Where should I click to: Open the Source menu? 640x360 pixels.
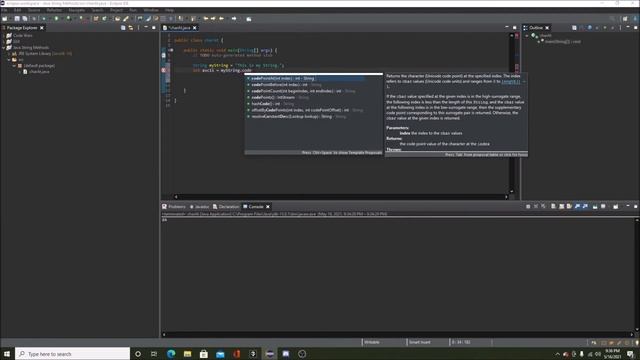coord(34,10)
